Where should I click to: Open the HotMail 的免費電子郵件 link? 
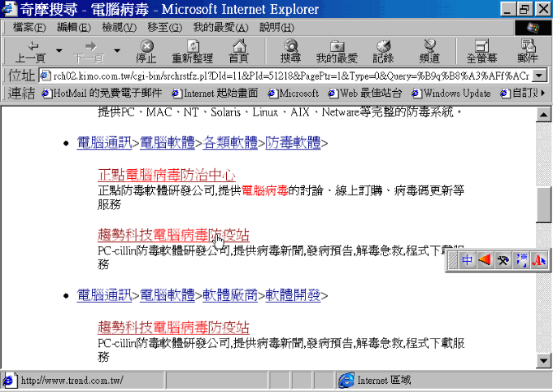click(102, 94)
